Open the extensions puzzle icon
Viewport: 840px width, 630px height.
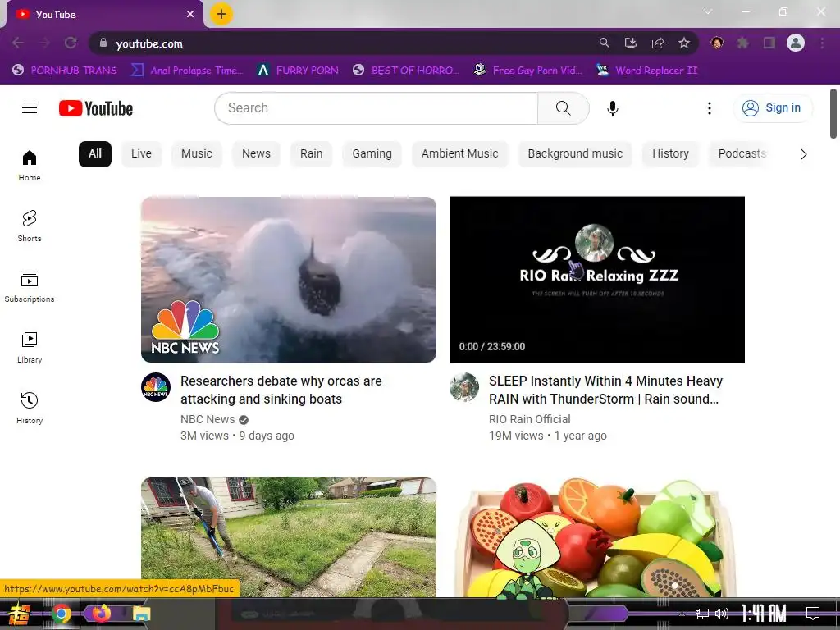tap(743, 43)
